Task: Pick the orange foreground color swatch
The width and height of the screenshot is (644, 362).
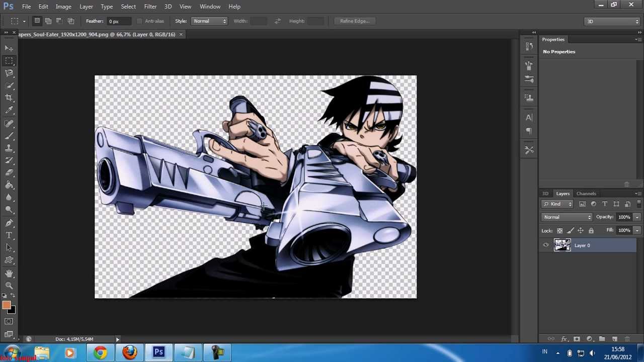Action: pyautogui.click(x=6, y=305)
